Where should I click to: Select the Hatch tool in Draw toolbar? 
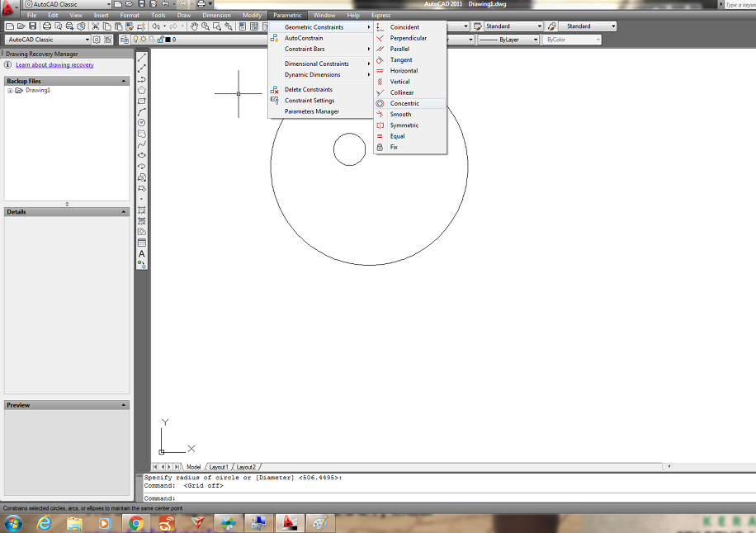pos(142,210)
